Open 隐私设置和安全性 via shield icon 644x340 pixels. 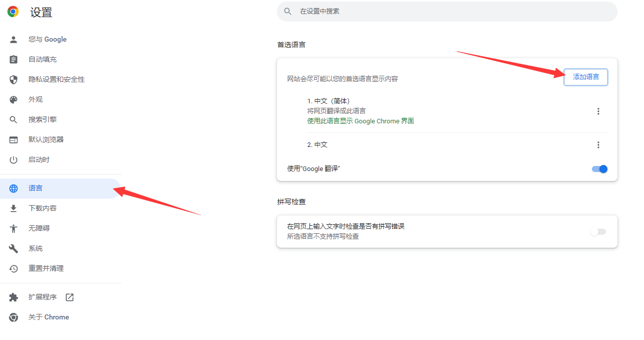[13, 79]
